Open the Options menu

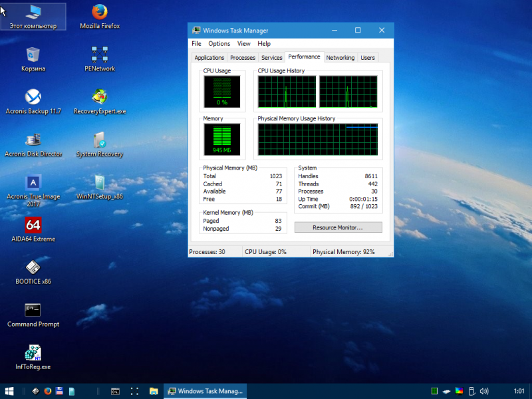tap(219, 43)
